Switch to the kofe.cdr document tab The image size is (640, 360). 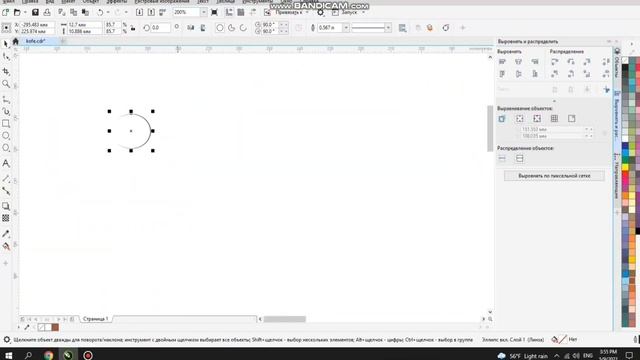35,41
